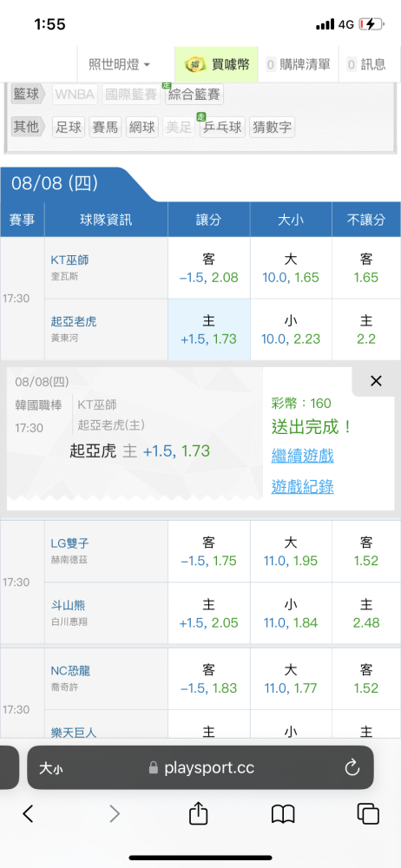401x868 pixels.
Task: Close the bet slip with X
Action: point(376,381)
